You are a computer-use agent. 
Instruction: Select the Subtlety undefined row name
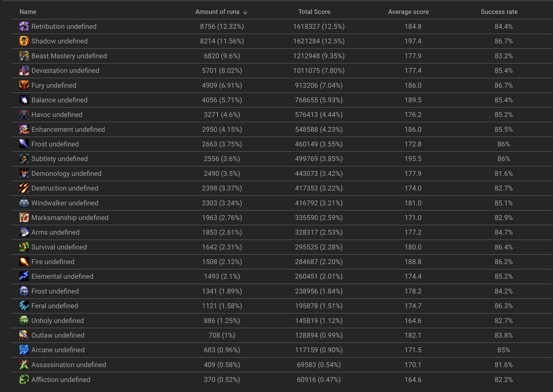pyautogui.click(x=59, y=159)
